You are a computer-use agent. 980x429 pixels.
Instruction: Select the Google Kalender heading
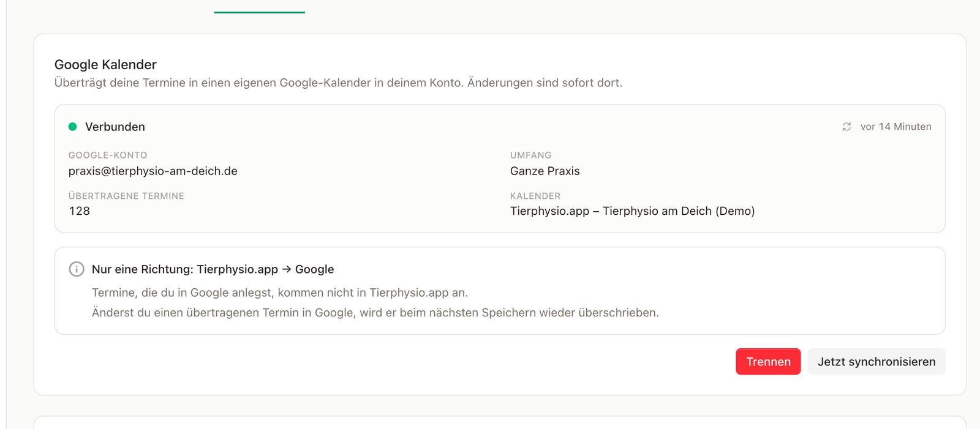105,65
